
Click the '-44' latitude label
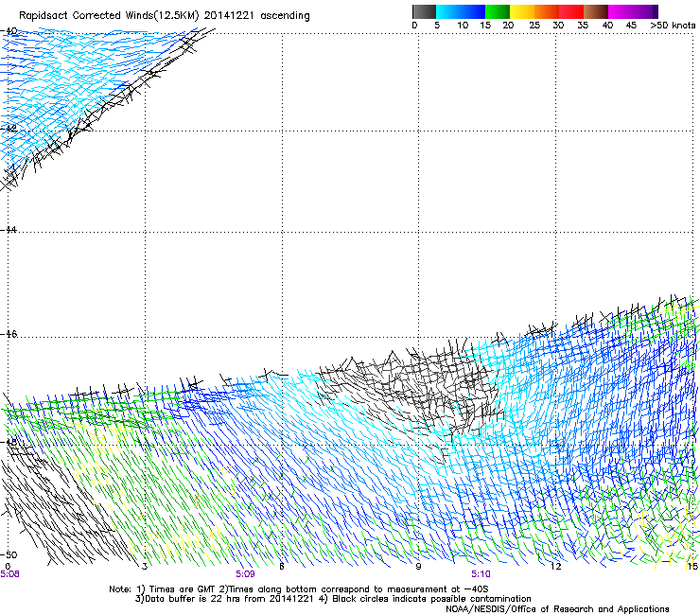click(9, 230)
